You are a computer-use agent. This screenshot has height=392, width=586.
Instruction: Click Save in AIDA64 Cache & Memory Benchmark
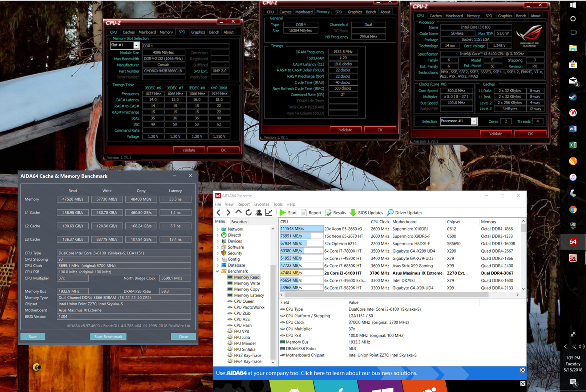33,337
